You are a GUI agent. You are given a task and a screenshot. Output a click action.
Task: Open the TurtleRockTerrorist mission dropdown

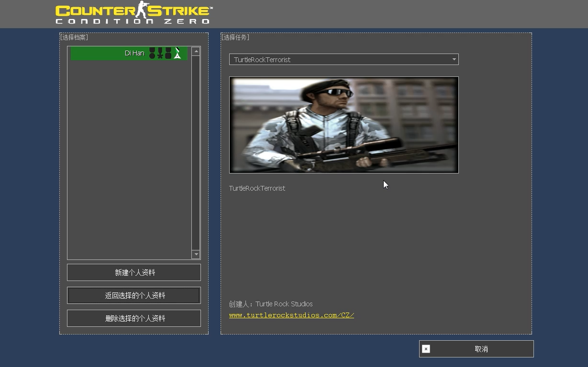[x=344, y=59]
